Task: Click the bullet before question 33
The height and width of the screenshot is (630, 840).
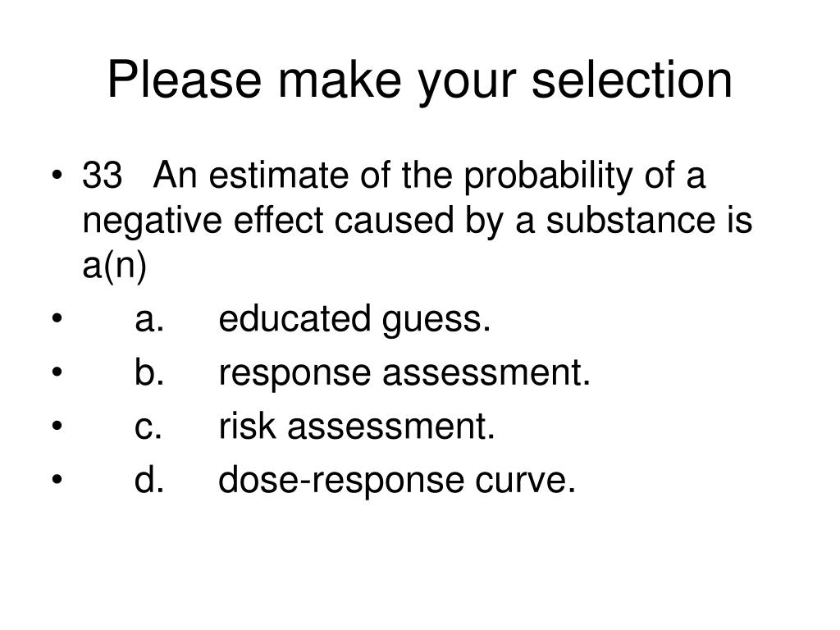Action: (57, 175)
